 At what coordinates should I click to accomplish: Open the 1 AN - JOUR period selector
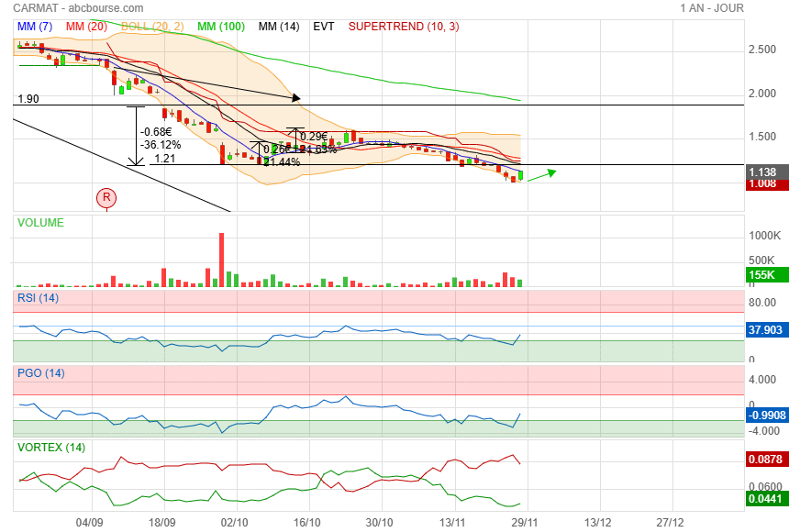click(x=712, y=8)
